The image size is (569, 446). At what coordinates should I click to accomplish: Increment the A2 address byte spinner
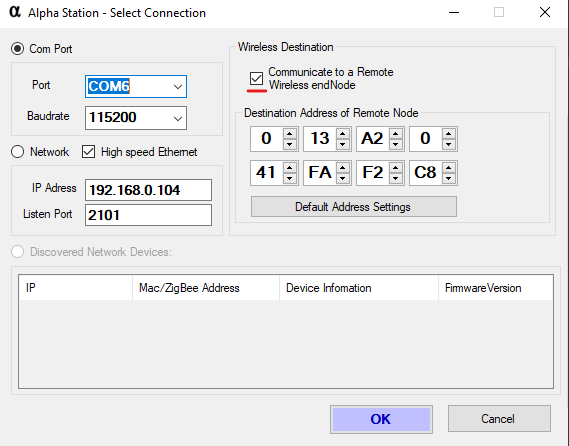pyautogui.click(x=396, y=134)
